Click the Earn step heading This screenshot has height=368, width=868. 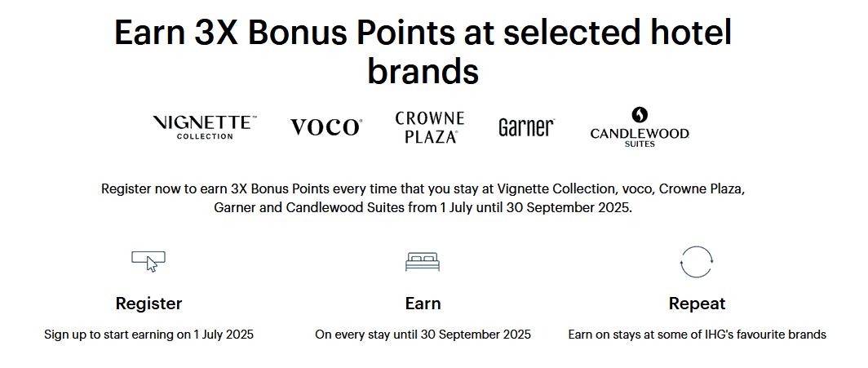423,304
